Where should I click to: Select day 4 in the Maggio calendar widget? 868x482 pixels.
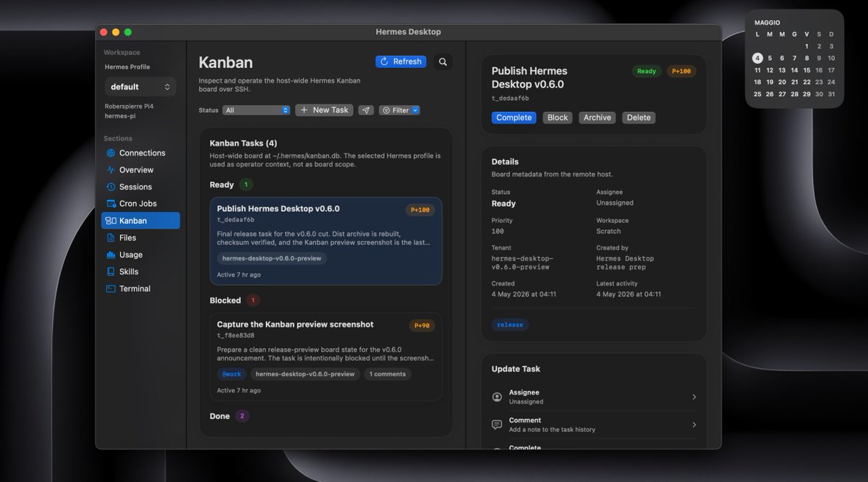pos(757,58)
